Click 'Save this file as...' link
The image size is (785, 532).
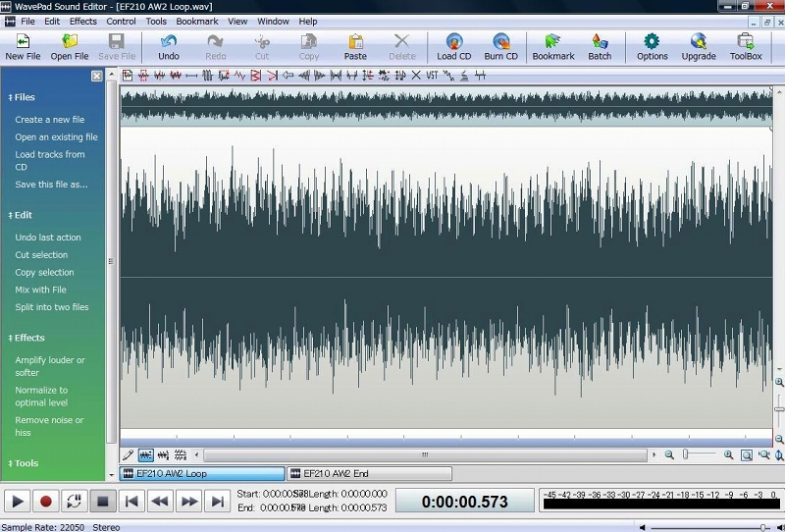pos(51,185)
